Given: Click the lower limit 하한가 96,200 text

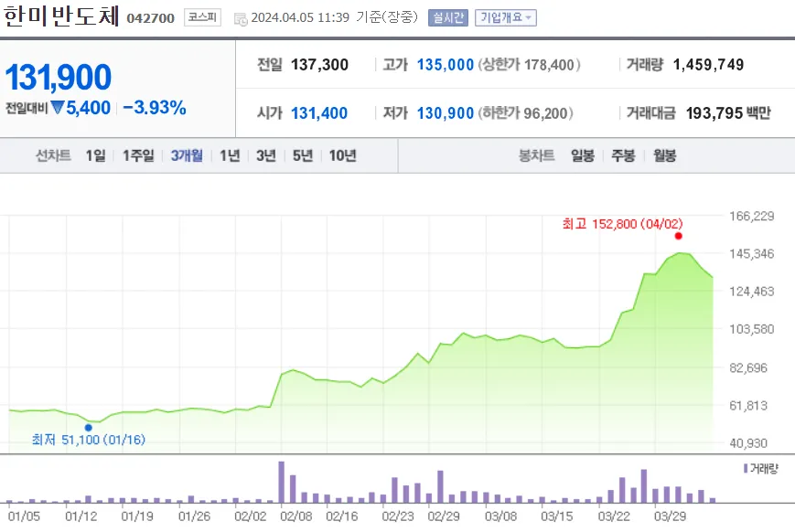Looking at the screenshot, I should (525, 113).
